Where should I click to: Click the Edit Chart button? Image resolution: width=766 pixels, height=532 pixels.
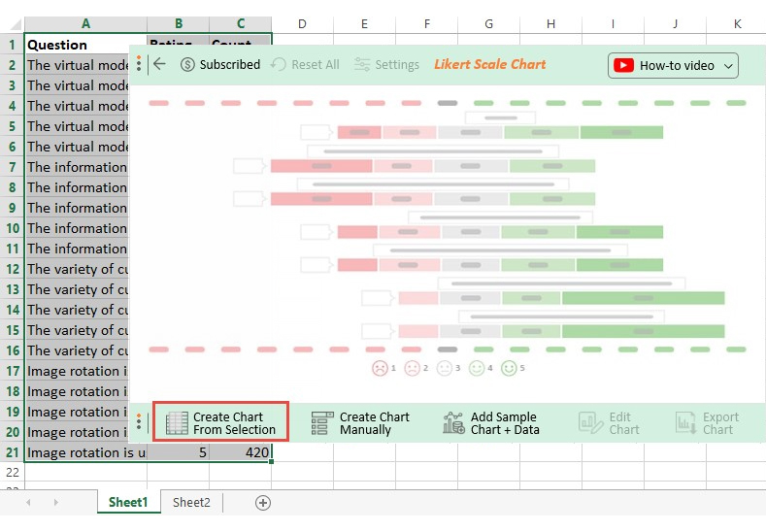[x=609, y=423]
